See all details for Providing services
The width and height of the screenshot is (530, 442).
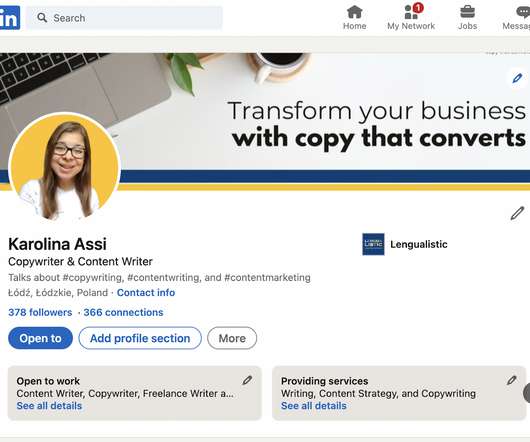pos(314,406)
